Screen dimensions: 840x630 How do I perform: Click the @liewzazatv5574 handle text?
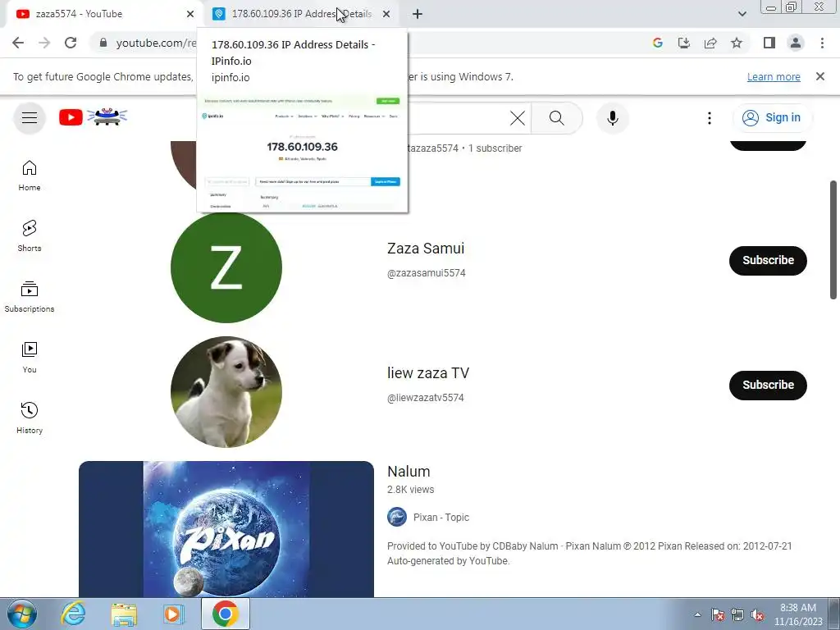point(426,398)
